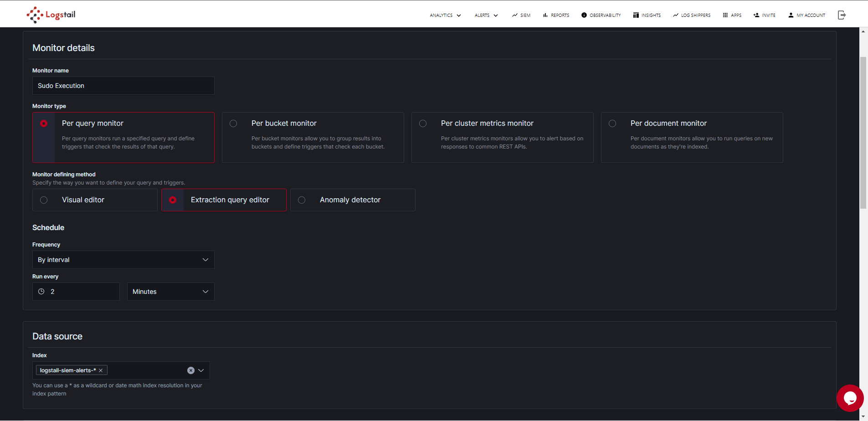Click the scrollbar down arrow
Screen dimensions: 868x421
(x=863, y=416)
